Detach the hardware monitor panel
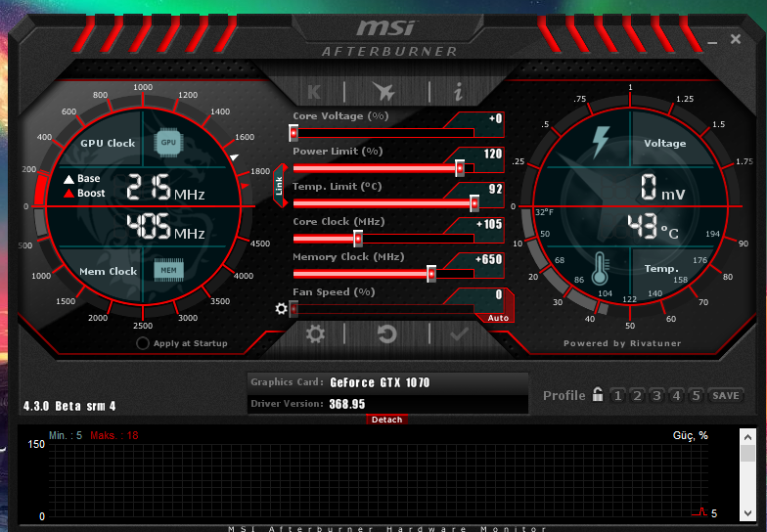 point(386,420)
